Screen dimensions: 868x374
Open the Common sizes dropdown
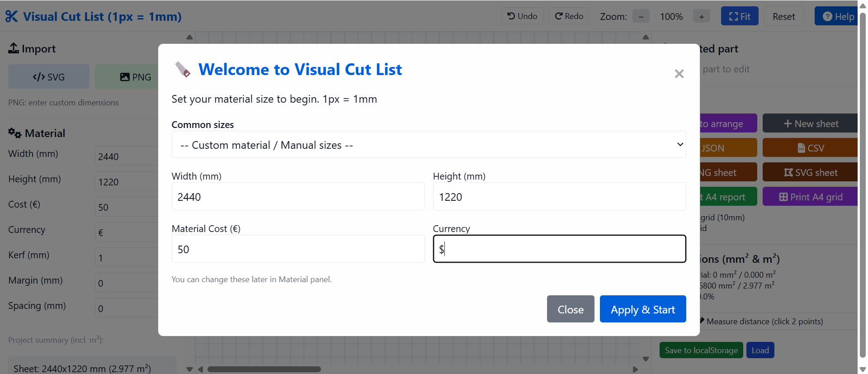point(429,145)
